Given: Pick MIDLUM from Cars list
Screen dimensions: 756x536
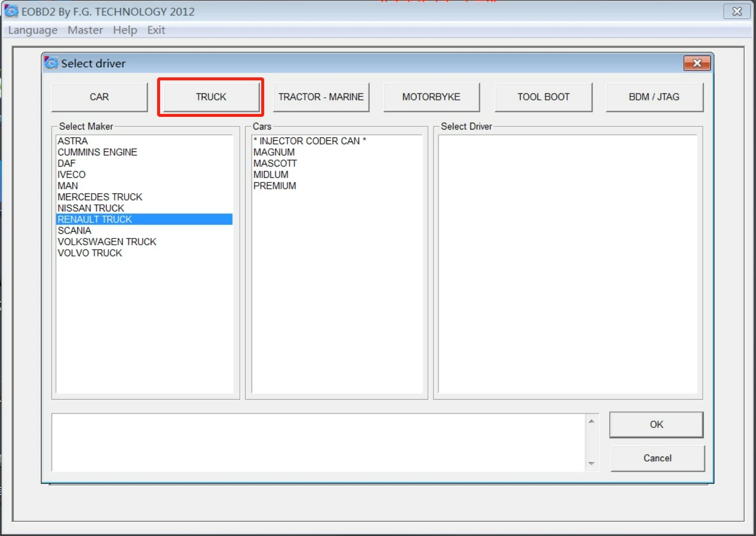Looking at the screenshot, I should tap(337, 174).
